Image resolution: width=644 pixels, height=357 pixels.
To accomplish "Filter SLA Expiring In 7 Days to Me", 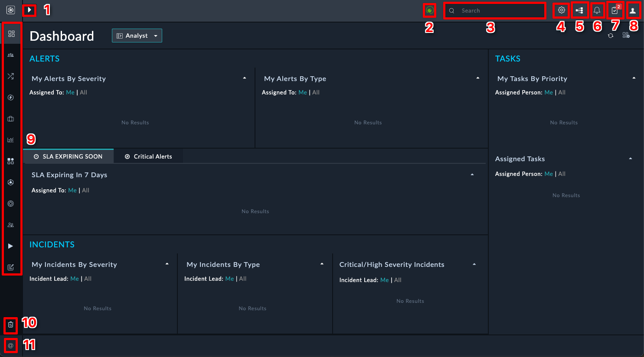I will tap(72, 190).
